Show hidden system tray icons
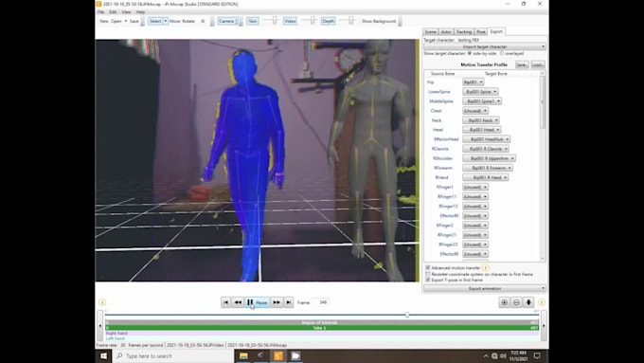This screenshot has width=644, height=363. (x=486, y=356)
